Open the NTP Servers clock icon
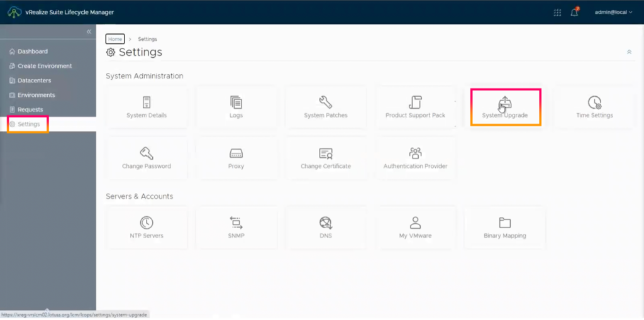Screen dimensions: 644x320 pyautogui.click(x=147, y=223)
